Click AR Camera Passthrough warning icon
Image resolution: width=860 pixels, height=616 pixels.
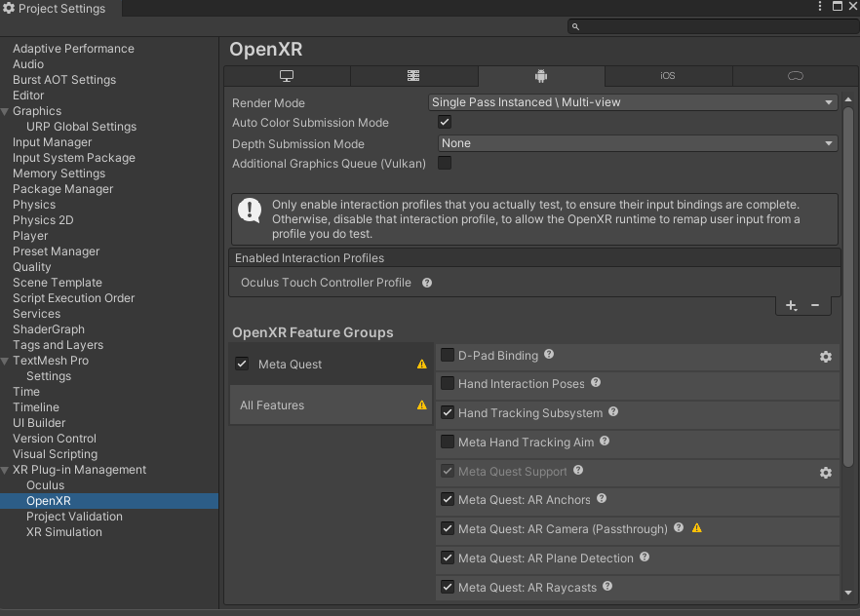pos(696,529)
